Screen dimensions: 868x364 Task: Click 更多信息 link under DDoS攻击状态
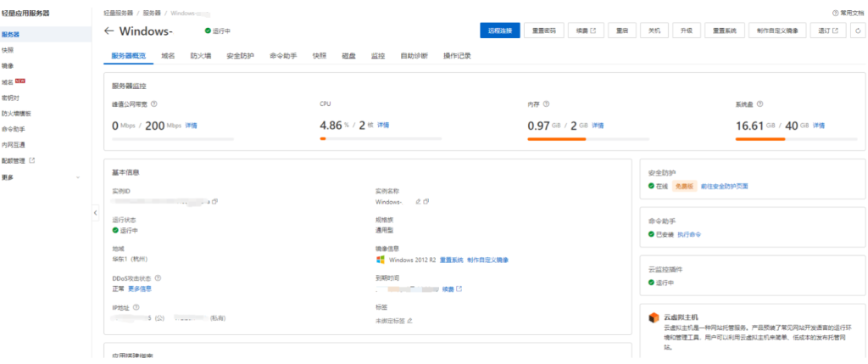[x=140, y=288]
